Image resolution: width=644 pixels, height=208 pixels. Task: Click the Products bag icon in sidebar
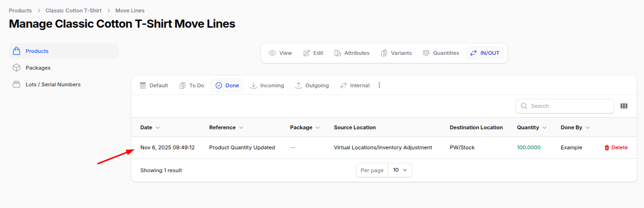[x=16, y=51]
